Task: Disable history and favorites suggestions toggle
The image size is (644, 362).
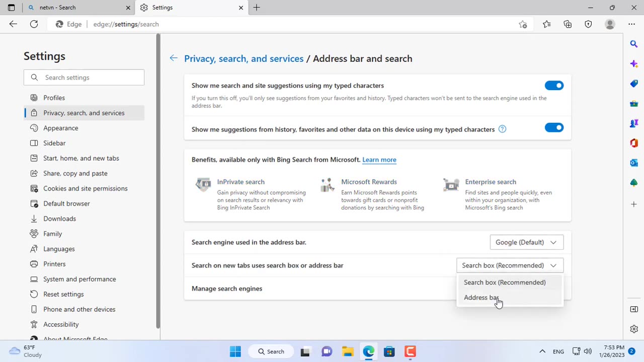Action: (x=554, y=128)
